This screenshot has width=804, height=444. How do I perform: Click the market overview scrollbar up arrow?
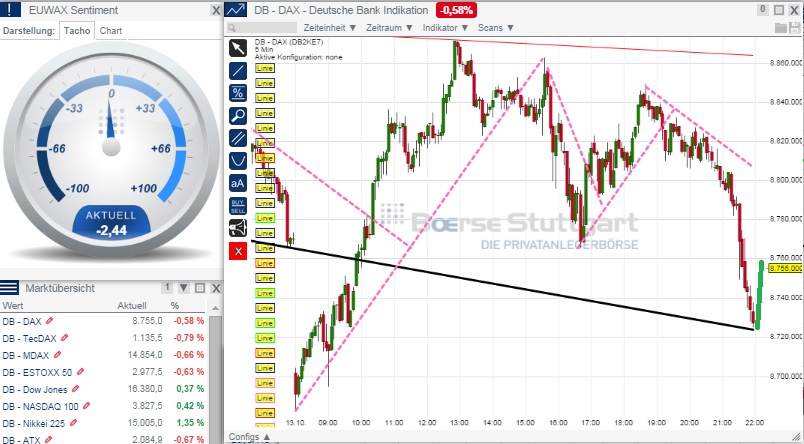pyautogui.click(x=216, y=308)
